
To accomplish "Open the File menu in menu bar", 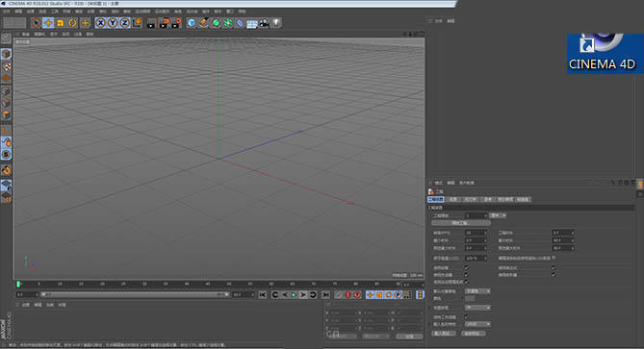I will (x=7, y=12).
